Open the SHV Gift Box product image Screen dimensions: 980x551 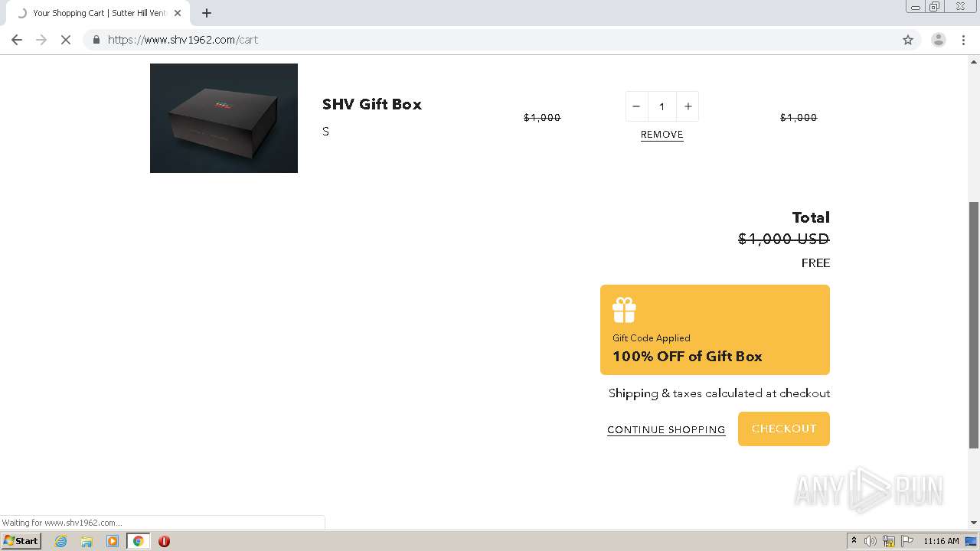tap(224, 118)
